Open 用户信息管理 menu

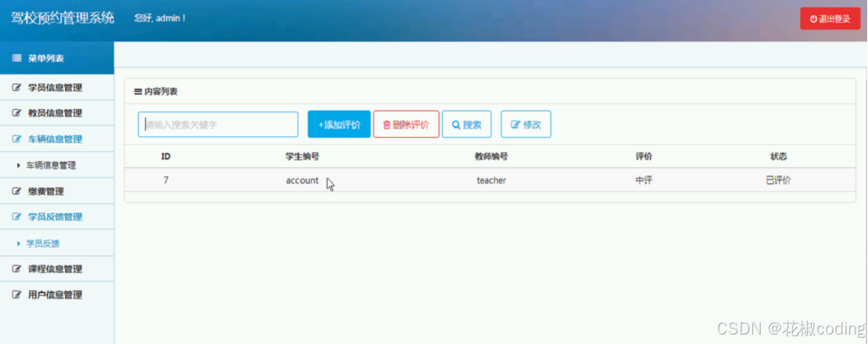point(57,295)
